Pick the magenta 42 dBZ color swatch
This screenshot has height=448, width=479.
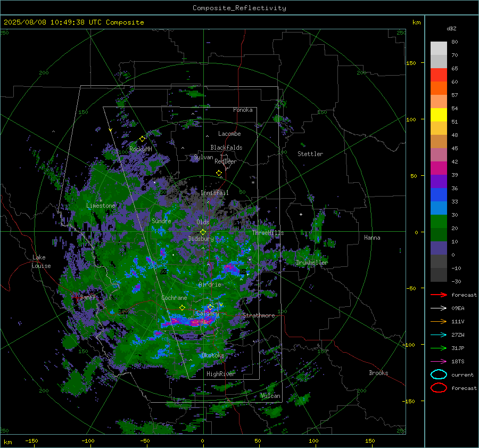tap(439, 168)
